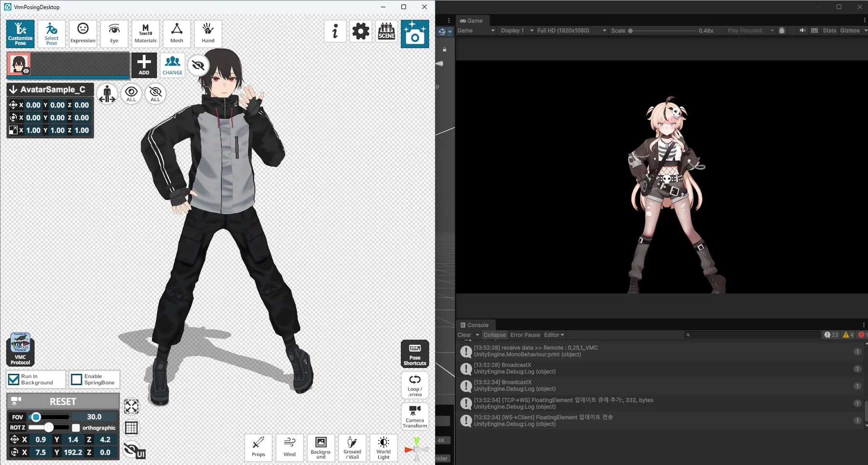The image size is (868, 465).
Task: Hide all avatars with crossed-eye ALL
Action: pyautogui.click(x=155, y=94)
